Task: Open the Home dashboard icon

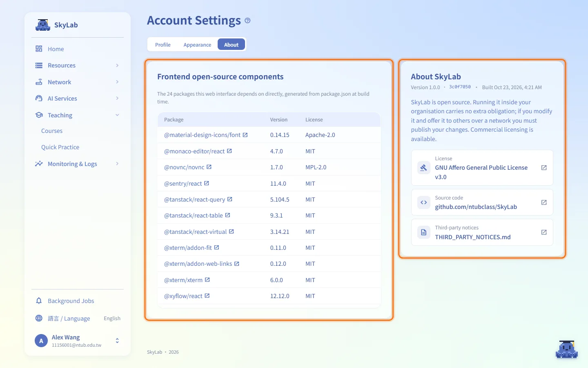Action: click(x=39, y=49)
